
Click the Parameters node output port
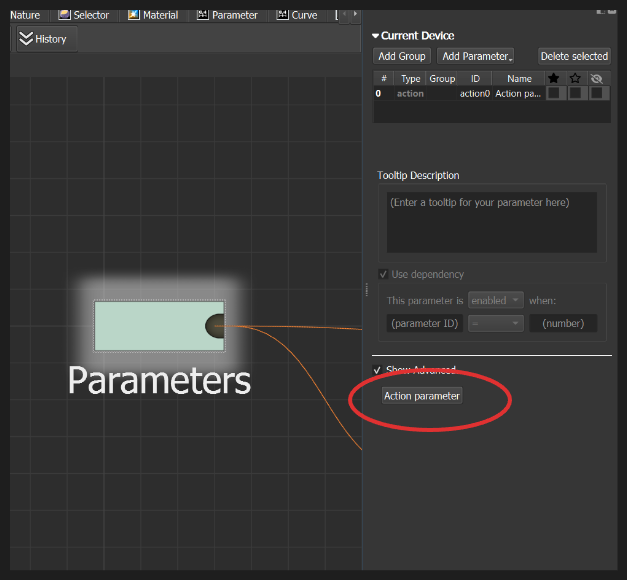coord(215,325)
